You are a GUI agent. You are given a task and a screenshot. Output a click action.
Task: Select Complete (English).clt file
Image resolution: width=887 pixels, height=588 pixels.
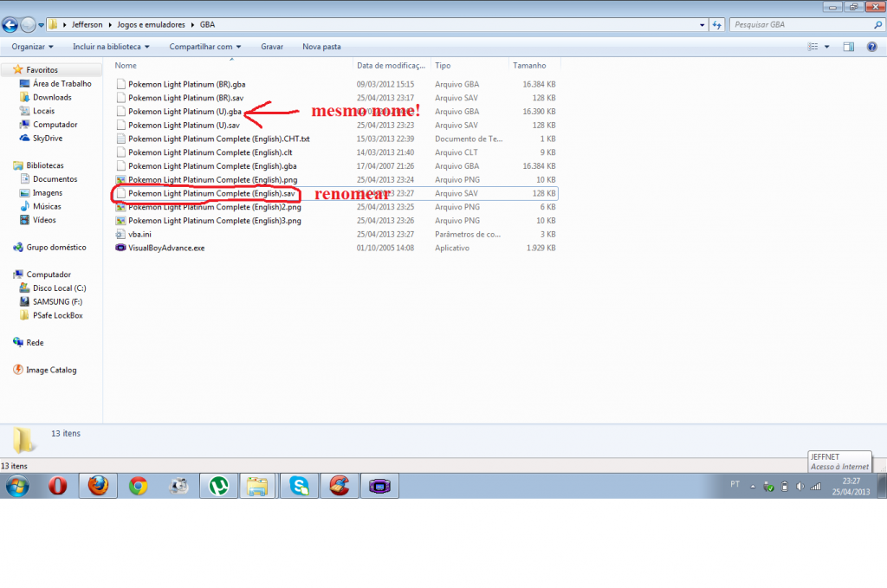(x=335, y=152)
